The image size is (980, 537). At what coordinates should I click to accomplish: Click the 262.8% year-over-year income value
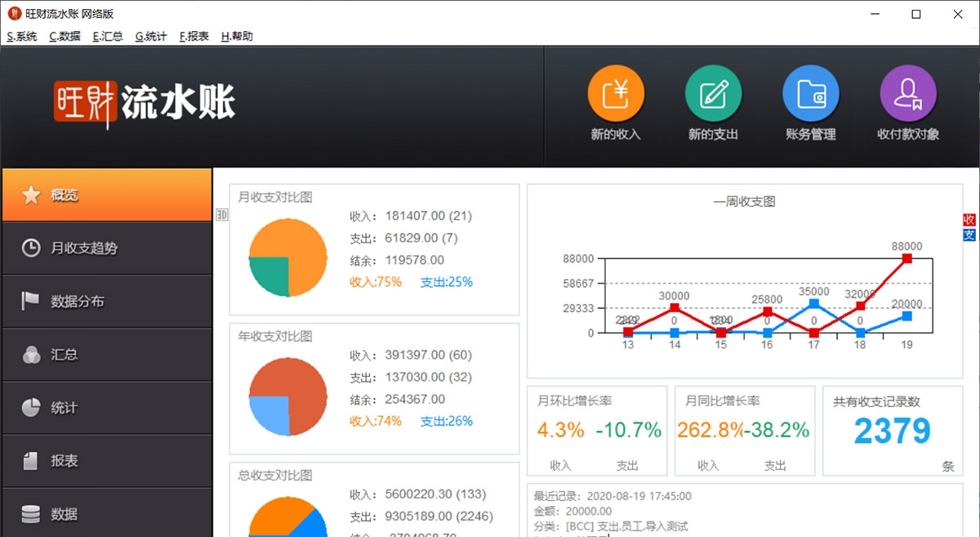709,430
